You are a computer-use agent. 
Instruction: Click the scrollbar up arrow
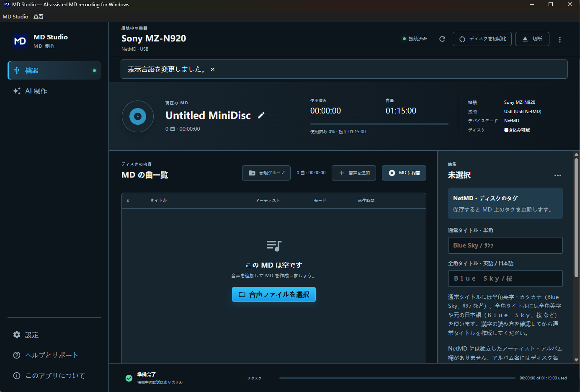577,154
